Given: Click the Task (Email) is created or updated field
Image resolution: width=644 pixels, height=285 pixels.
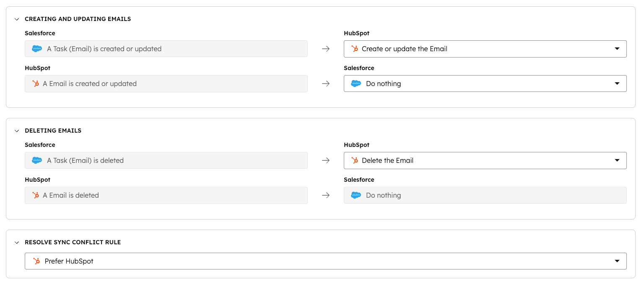Looking at the screenshot, I should (166, 49).
